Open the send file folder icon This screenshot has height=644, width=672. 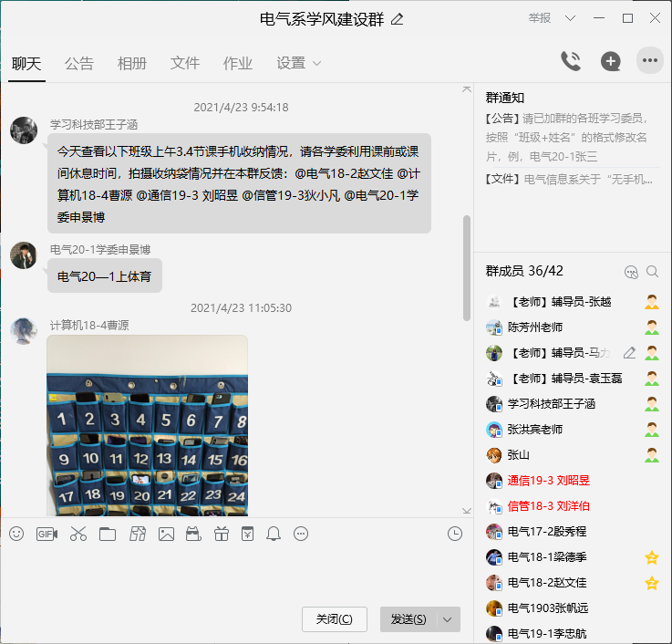click(108, 535)
